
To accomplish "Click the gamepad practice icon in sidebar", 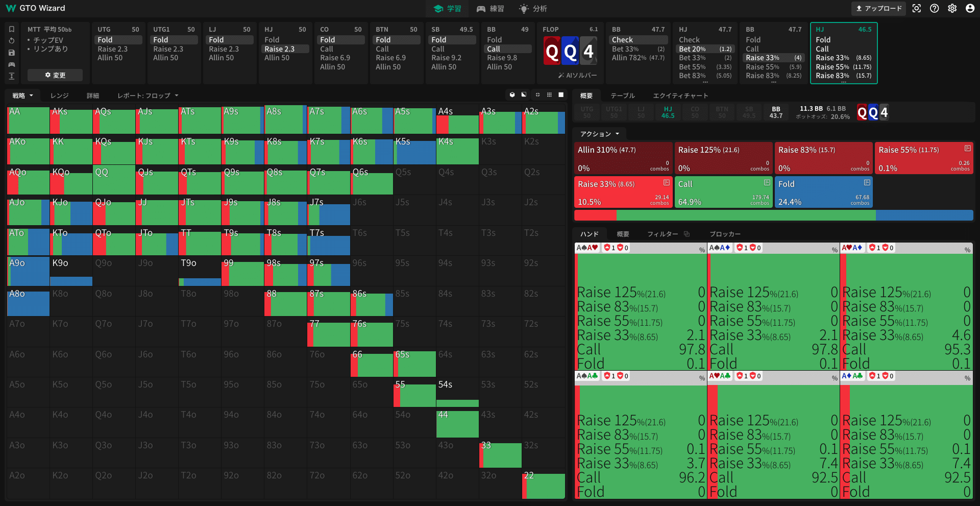I will 12,64.
